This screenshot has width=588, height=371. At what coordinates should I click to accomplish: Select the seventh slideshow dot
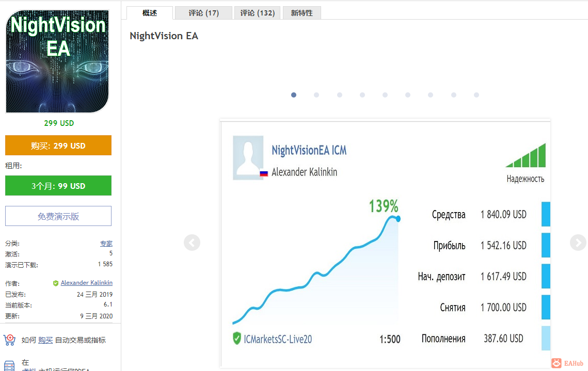pos(431,95)
